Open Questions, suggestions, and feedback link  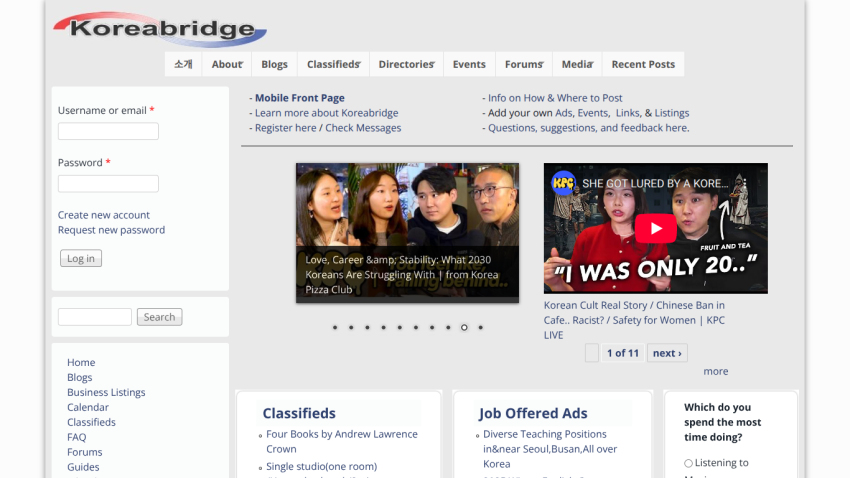[x=589, y=128]
